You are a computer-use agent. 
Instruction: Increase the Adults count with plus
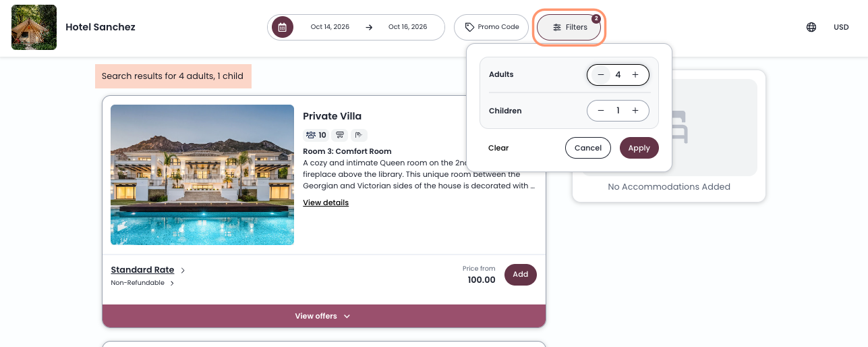pos(635,75)
